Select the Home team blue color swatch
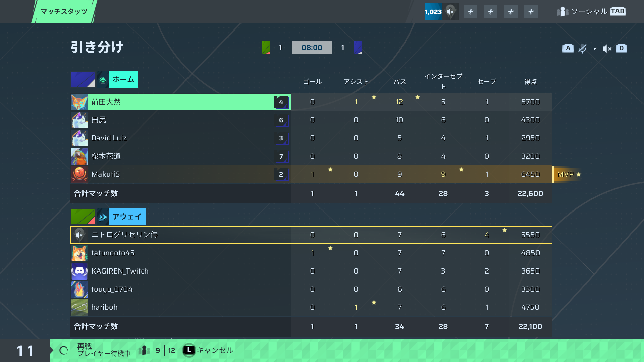This screenshot has height=362, width=644. [83, 80]
